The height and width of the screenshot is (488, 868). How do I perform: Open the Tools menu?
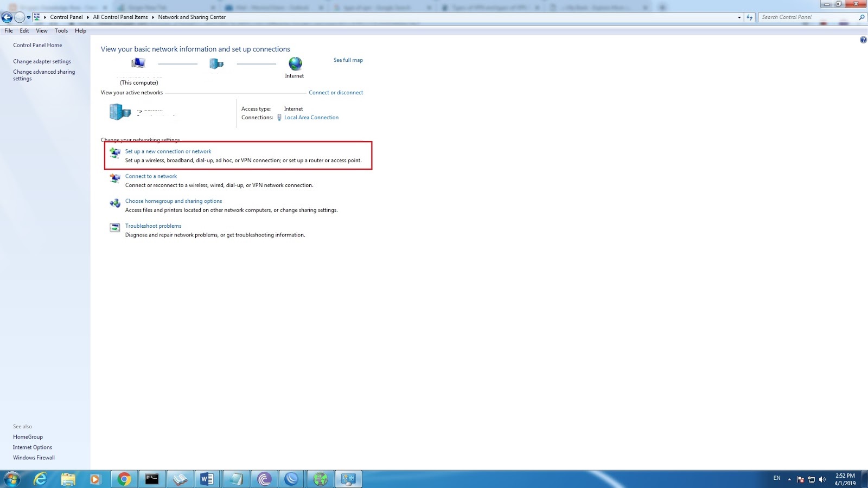point(61,30)
